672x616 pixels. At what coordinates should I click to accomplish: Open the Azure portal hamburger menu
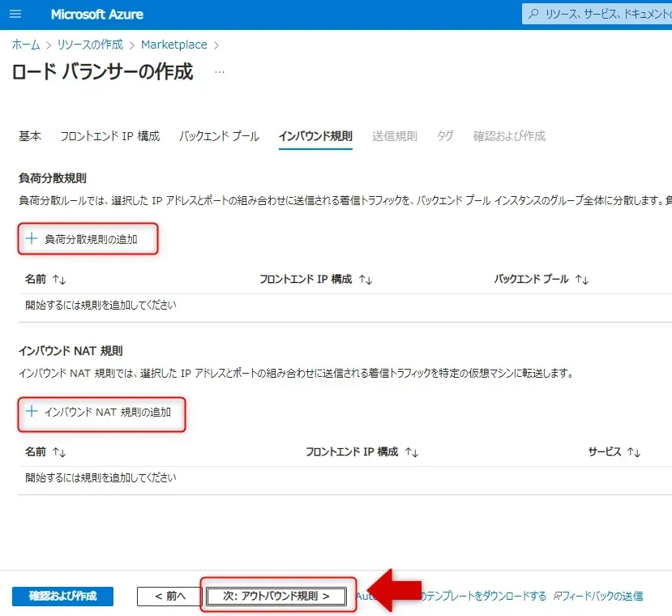pos(16,15)
